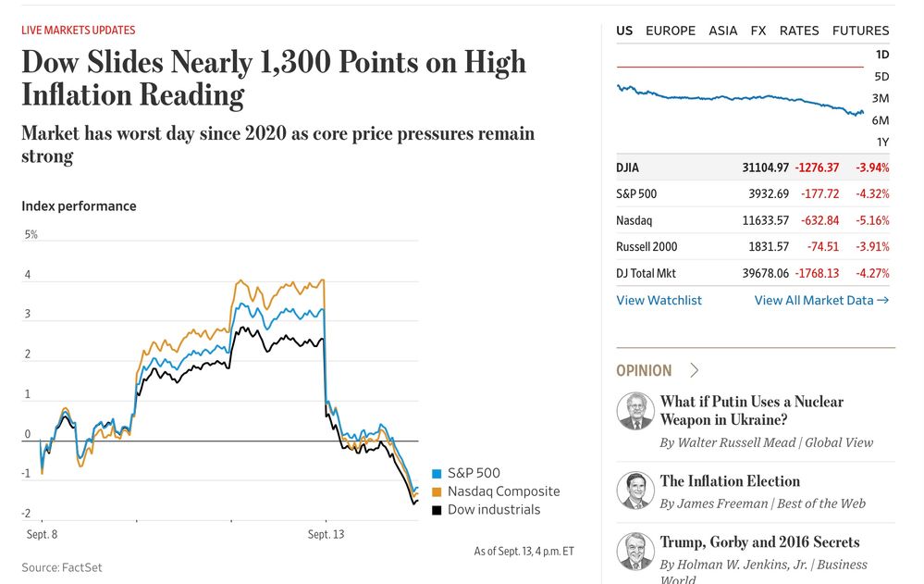Select the 1Y chart range
The height and width of the screenshot is (584, 924).
pyautogui.click(x=882, y=142)
